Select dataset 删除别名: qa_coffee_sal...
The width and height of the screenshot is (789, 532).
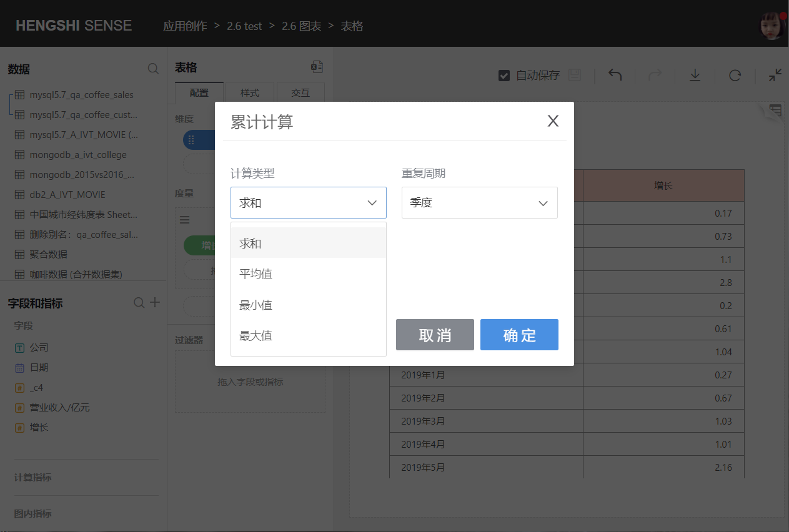[84, 235]
